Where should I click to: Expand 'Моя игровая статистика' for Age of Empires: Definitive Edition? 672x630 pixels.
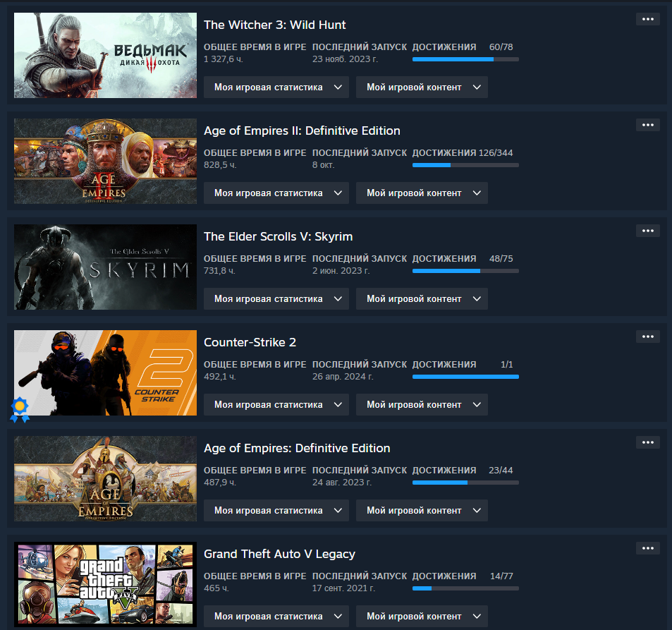276,510
